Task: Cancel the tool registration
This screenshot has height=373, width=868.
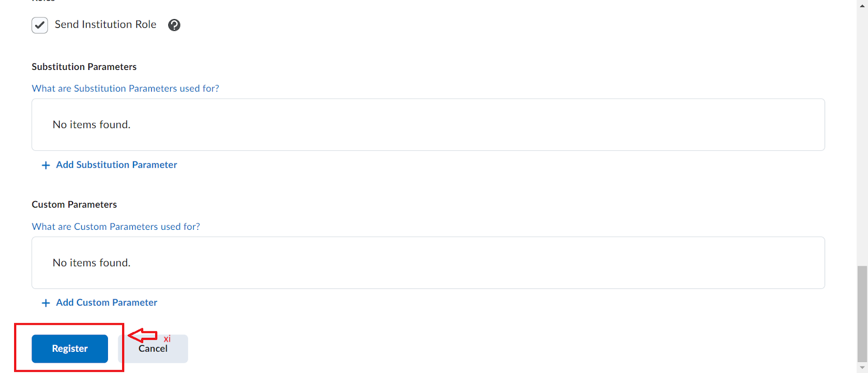Action: (x=153, y=349)
